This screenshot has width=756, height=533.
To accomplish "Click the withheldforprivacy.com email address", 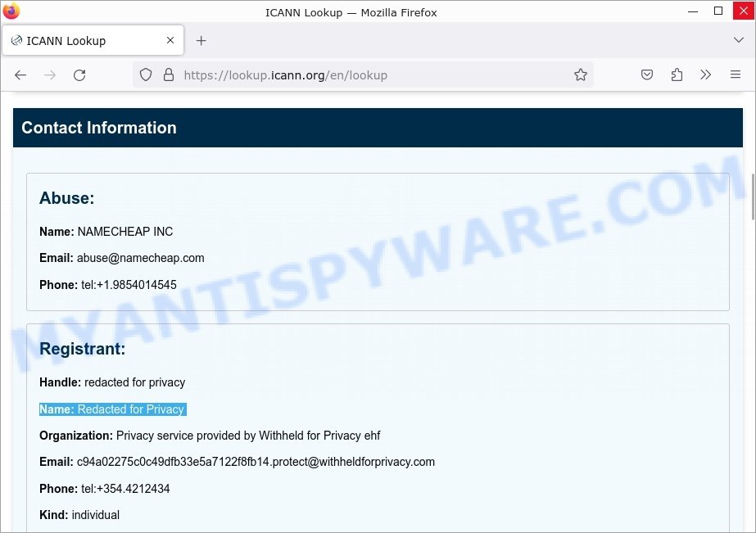I will [256, 462].
